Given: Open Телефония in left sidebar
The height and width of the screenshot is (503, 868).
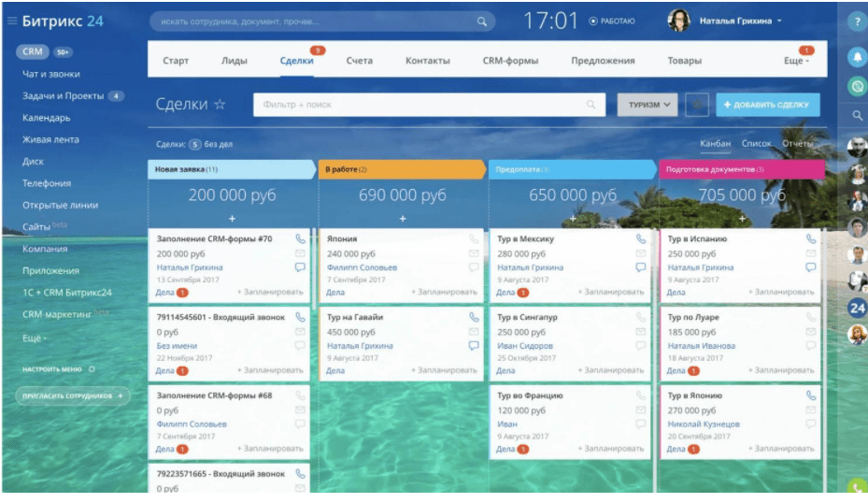Looking at the screenshot, I should tap(47, 183).
